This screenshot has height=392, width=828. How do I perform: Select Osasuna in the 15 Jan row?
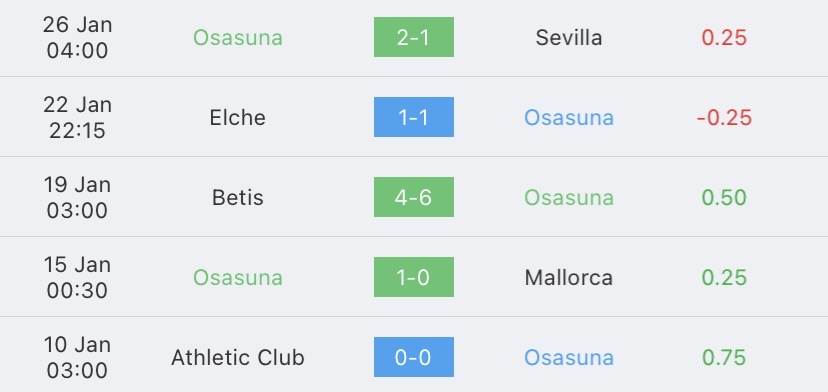coord(238,277)
